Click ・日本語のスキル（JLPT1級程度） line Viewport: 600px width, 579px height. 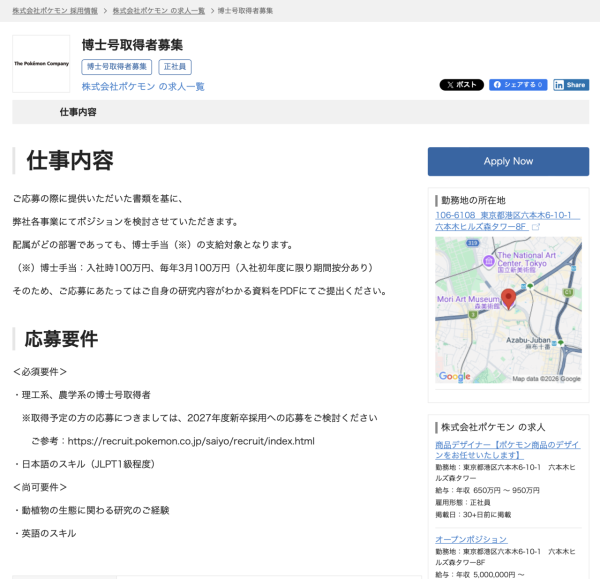[x=83, y=464]
